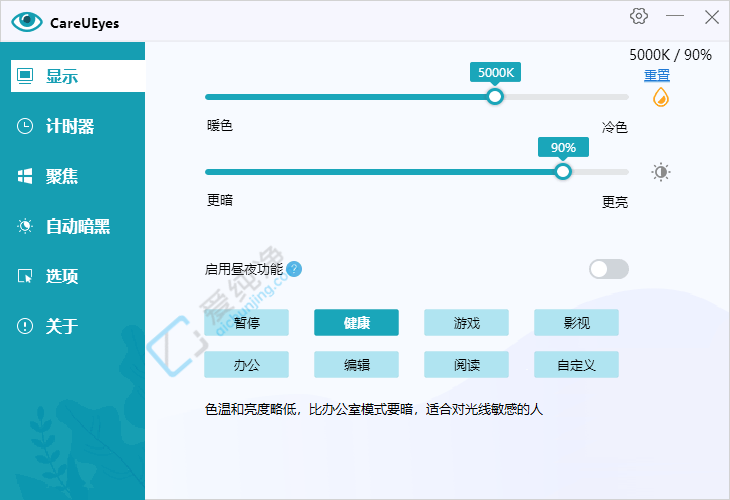Click the 更暗 darker label
This screenshot has height=500, width=730.
(x=220, y=200)
